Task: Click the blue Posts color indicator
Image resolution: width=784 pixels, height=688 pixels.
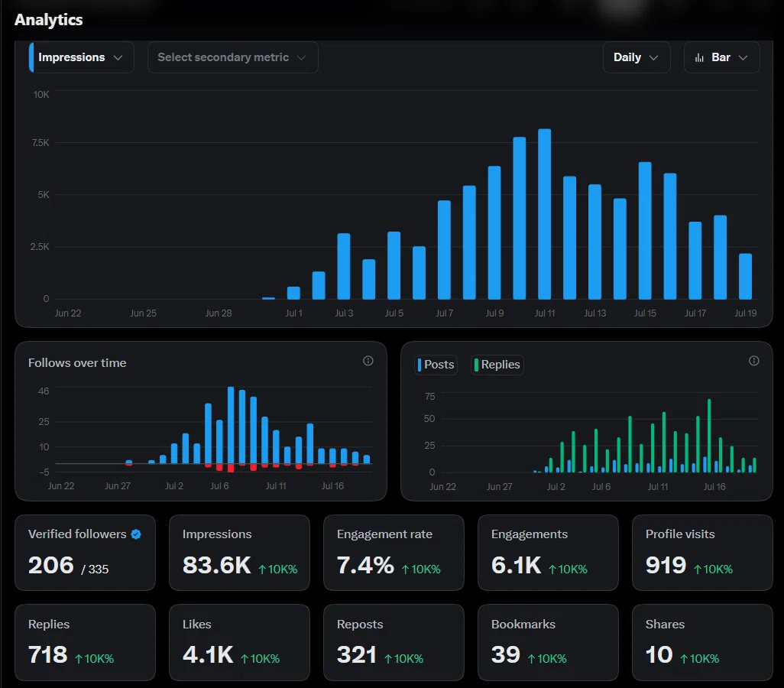Action: (x=420, y=365)
